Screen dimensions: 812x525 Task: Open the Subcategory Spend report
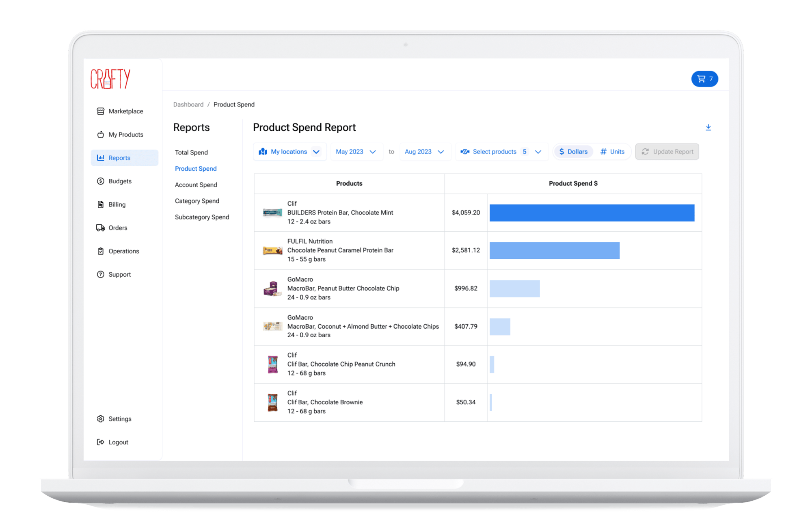coord(202,217)
